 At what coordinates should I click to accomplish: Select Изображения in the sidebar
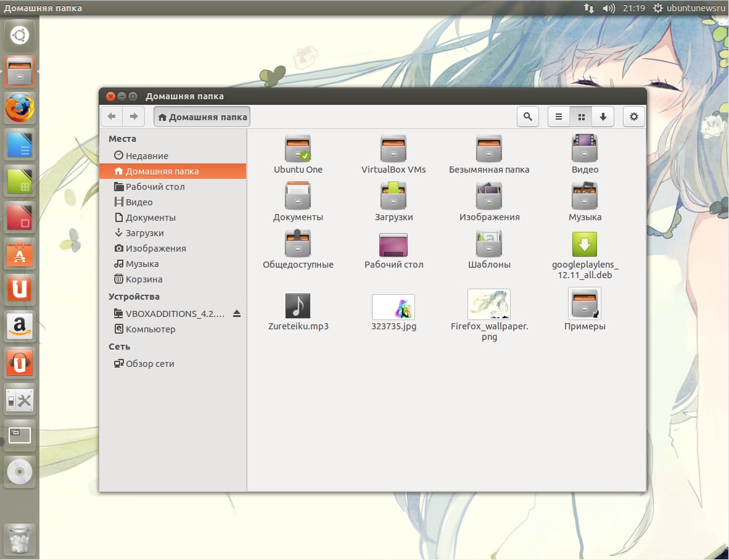[x=173, y=248]
